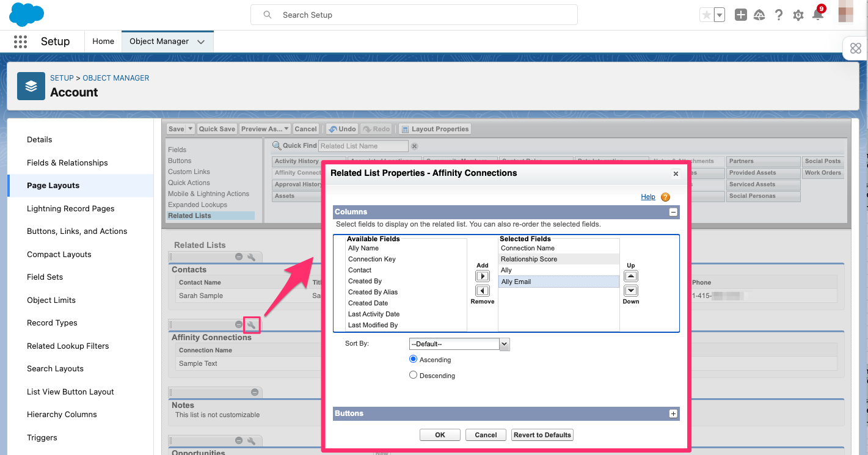Open the Sort By dropdown
The width and height of the screenshot is (868, 455).
(x=503, y=343)
